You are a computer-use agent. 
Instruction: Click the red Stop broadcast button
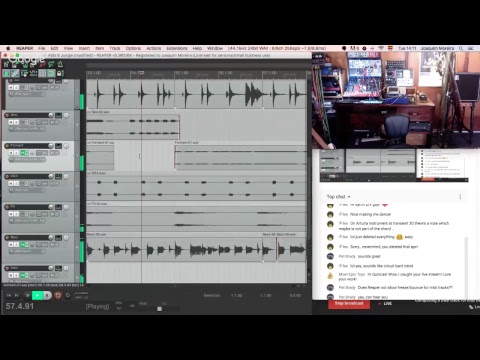click(349, 304)
